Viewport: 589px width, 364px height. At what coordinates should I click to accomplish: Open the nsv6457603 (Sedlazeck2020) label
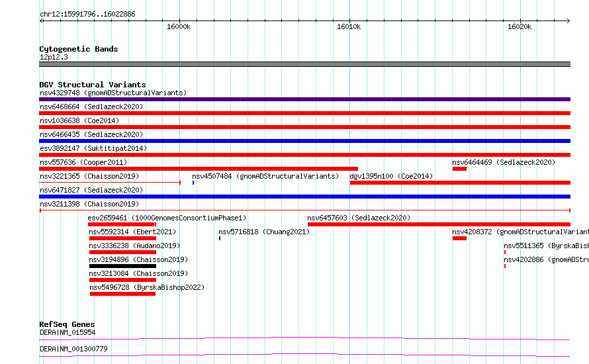point(359,218)
